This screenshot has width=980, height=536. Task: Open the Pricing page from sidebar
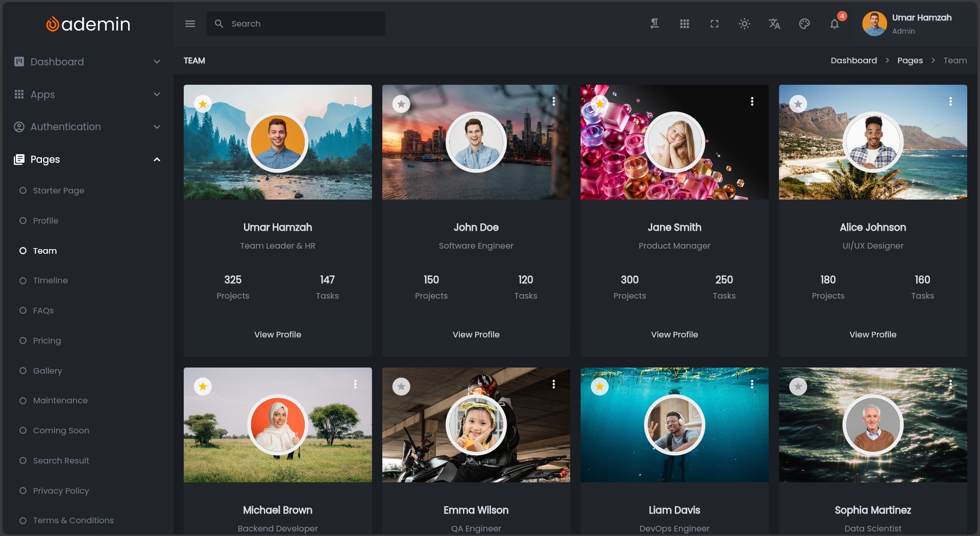46,340
